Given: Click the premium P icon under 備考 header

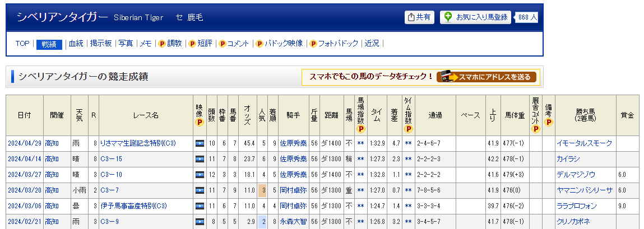Looking at the screenshot, I should click(x=549, y=122).
